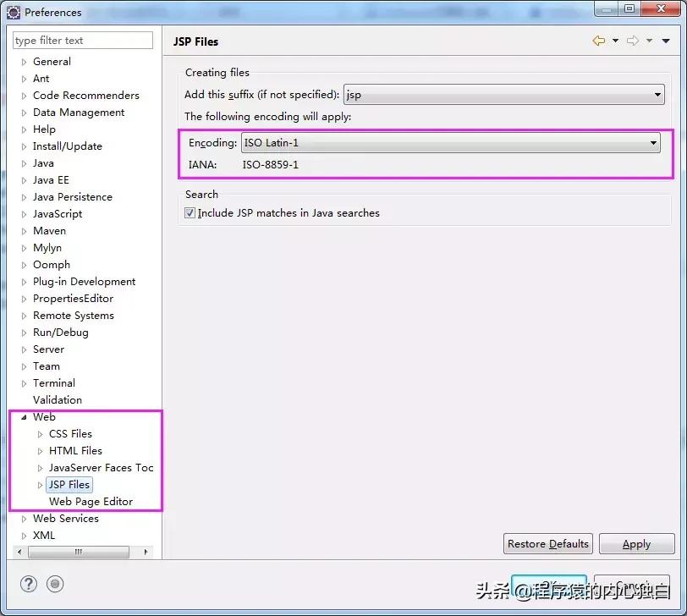Image resolution: width=687 pixels, height=616 pixels.
Task: Click the round record icon beside help
Action: click(x=55, y=584)
